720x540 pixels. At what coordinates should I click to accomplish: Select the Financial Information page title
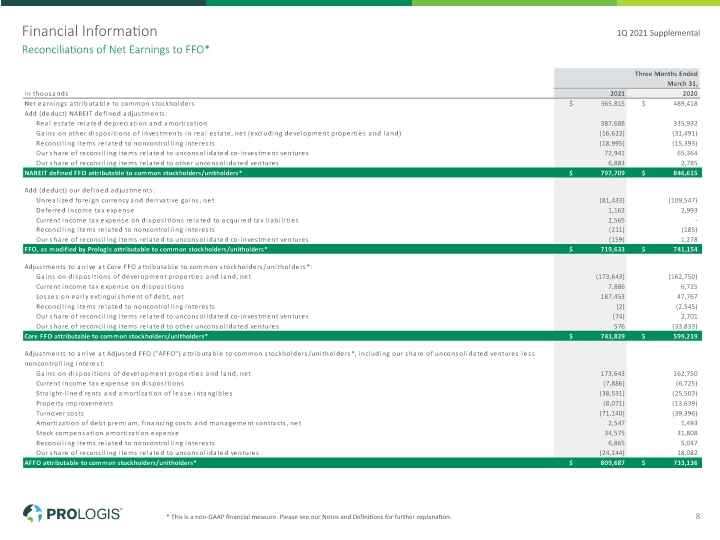pyautogui.click(x=90, y=31)
